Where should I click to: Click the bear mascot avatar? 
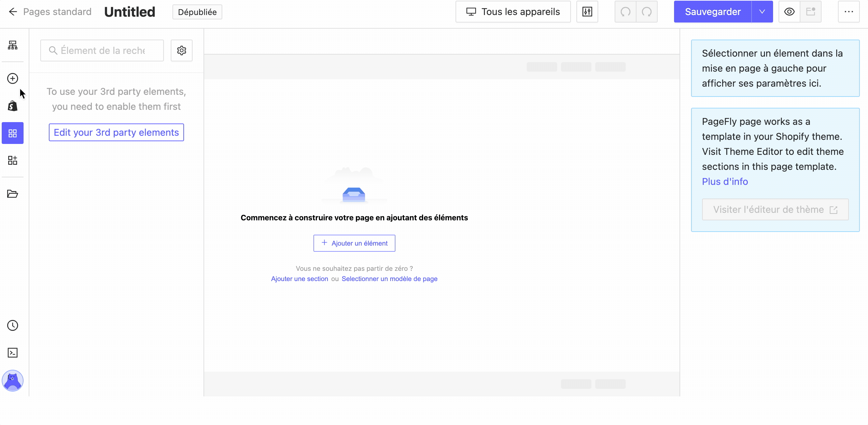[x=13, y=381]
